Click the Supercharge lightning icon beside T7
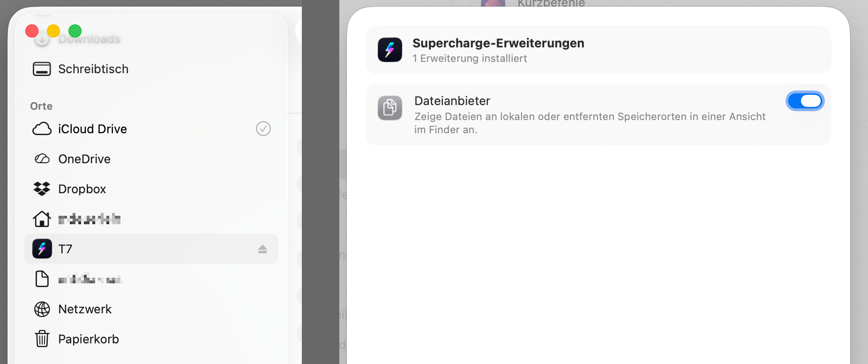The width and height of the screenshot is (868, 364). click(42, 249)
